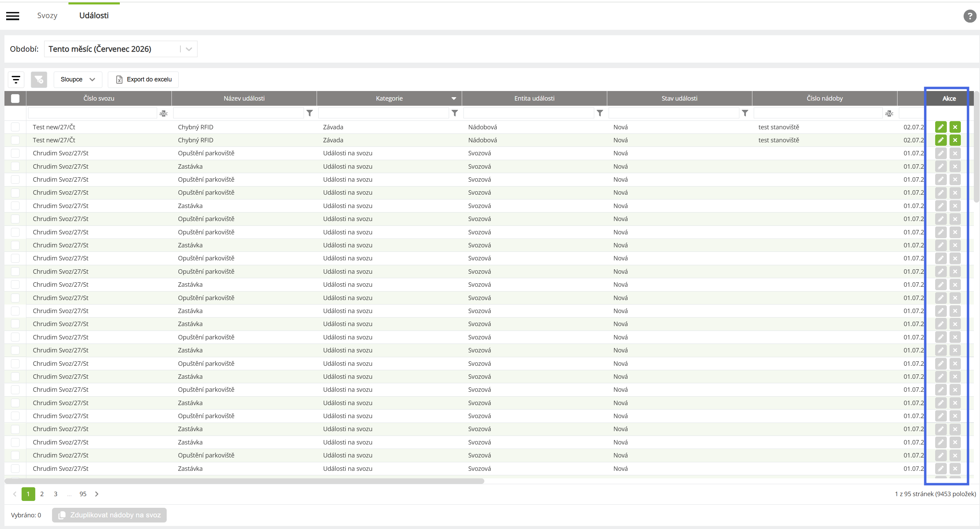
Task: Click Export do excelu button
Action: pyautogui.click(x=143, y=79)
